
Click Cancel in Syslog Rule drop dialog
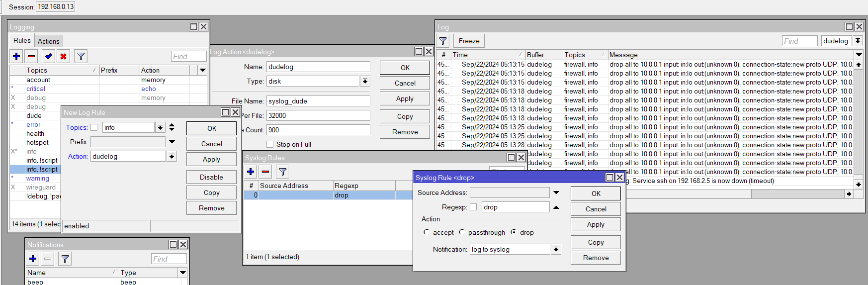pos(596,209)
